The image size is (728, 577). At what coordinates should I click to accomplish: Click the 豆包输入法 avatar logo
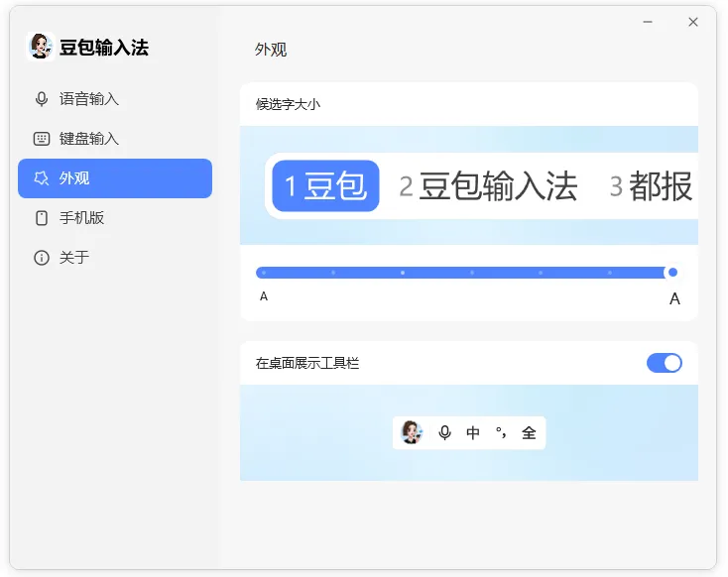(41, 47)
